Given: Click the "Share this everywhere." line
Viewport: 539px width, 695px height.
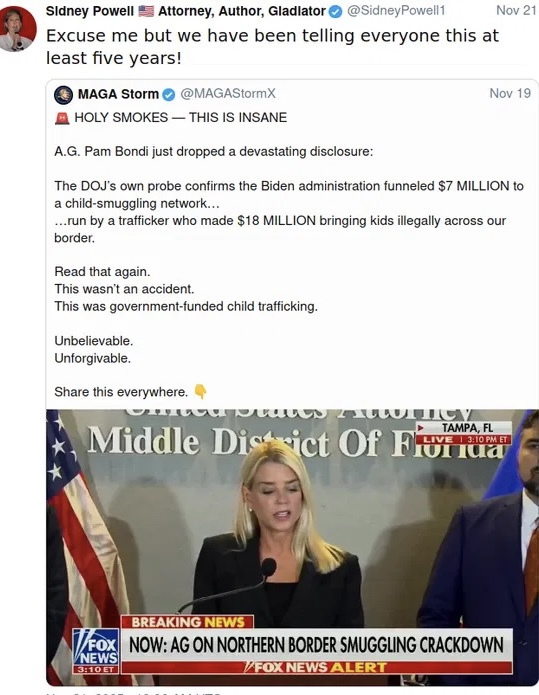Looking at the screenshot, I should (121, 392).
